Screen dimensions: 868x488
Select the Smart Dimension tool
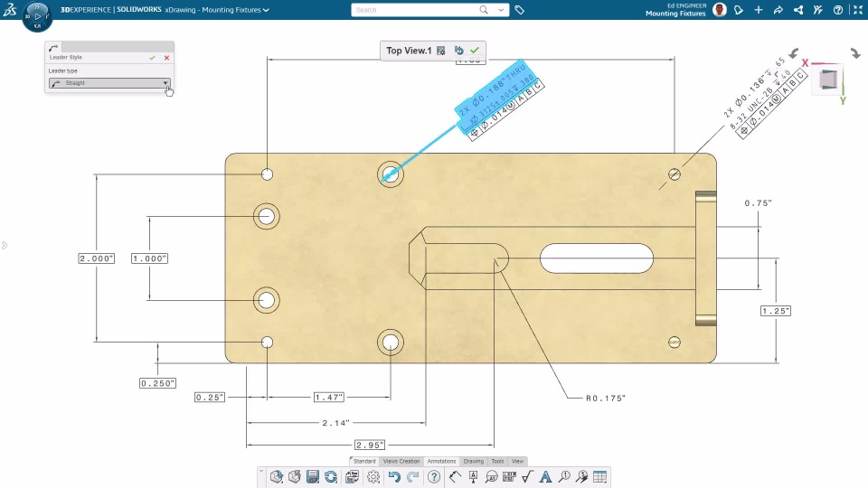tap(455, 477)
